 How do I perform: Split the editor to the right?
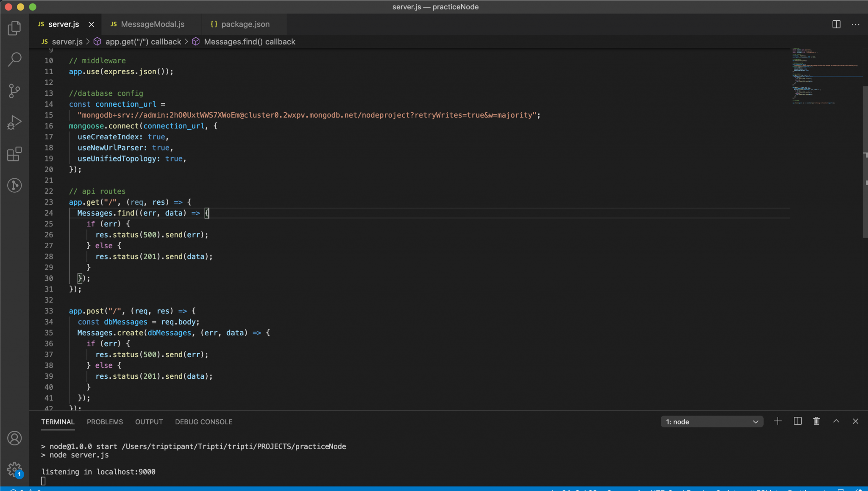pos(836,24)
